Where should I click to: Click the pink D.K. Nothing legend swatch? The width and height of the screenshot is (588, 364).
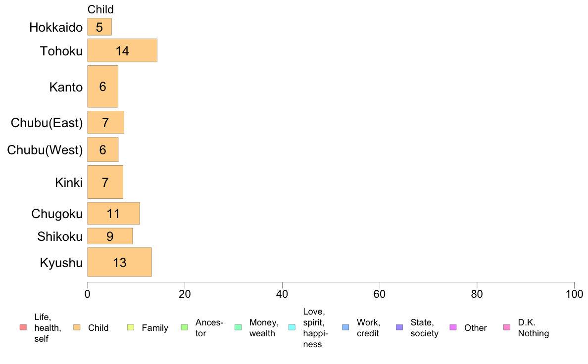(507, 327)
